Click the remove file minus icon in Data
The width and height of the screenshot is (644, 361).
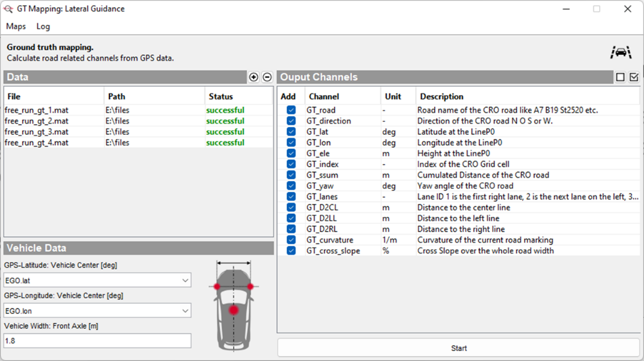[x=267, y=77]
